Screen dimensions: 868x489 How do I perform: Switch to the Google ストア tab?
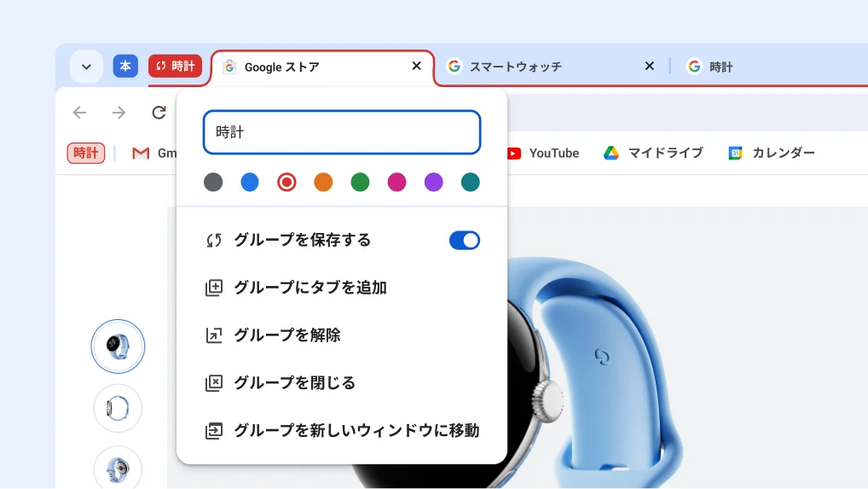tap(322, 68)
